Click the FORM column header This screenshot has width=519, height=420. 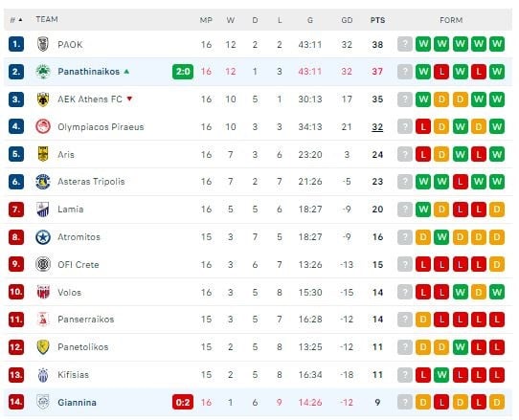[451, 20]
